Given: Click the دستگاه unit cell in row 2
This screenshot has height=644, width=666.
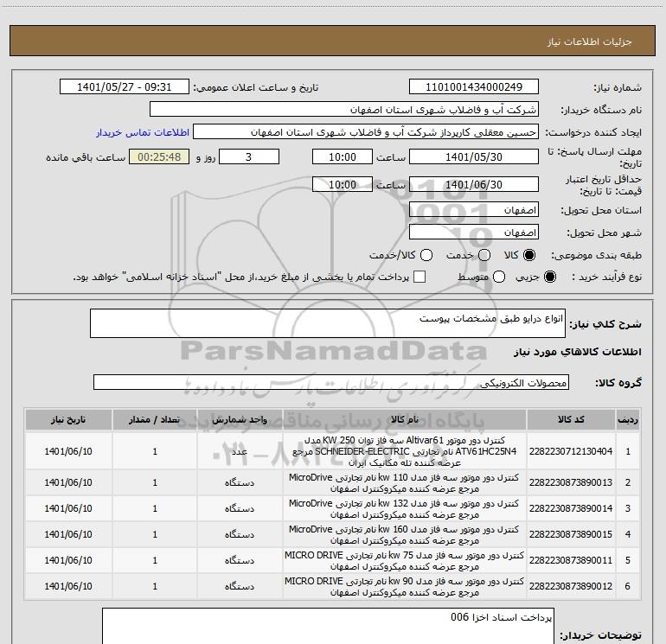Looking at the screenshot, I should [240, 482].
